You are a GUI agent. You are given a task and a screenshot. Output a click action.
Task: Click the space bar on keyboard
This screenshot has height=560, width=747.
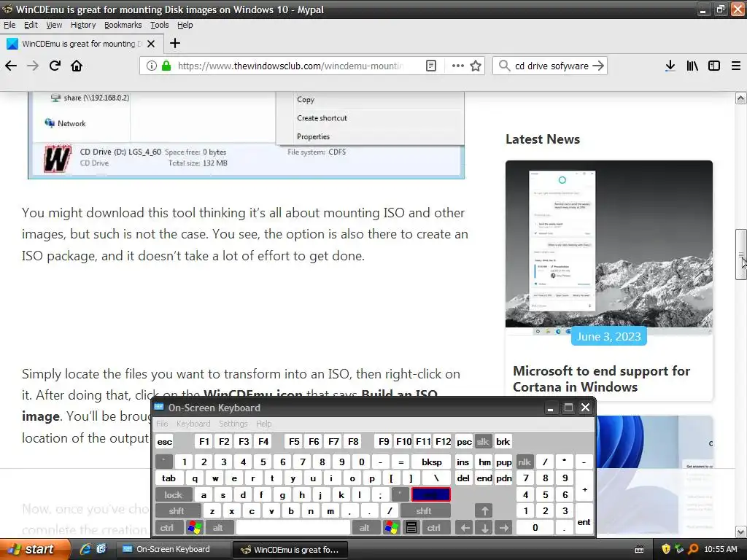pos(293,528)
